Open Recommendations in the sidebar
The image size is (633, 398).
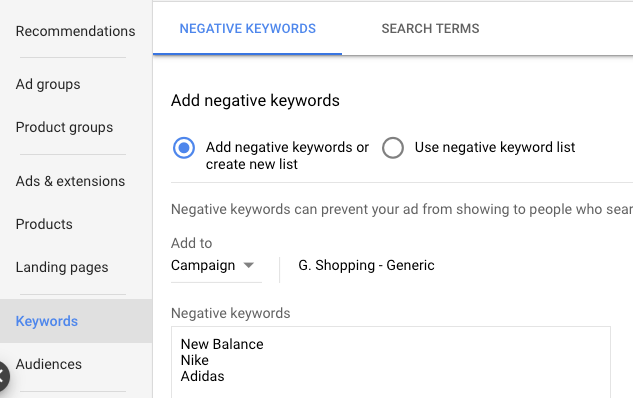(x=75, y=31)
